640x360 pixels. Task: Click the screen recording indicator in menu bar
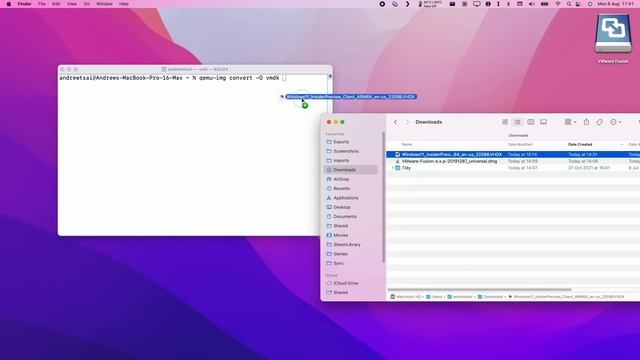click(x=382, y=4)
